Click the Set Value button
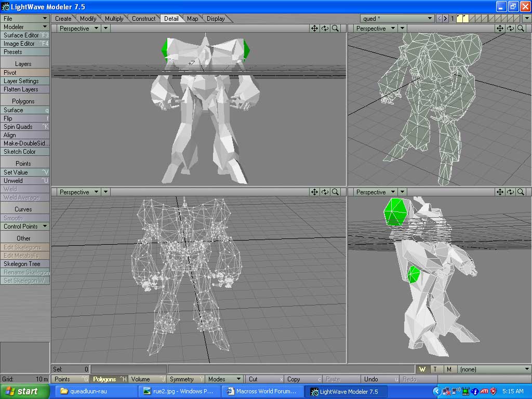The height and width of the screenshot is (399, 532). click(x=25, y=172)
